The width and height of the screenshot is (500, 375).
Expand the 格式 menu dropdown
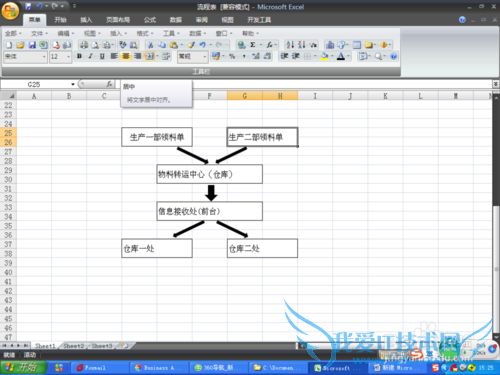[145, 33]
